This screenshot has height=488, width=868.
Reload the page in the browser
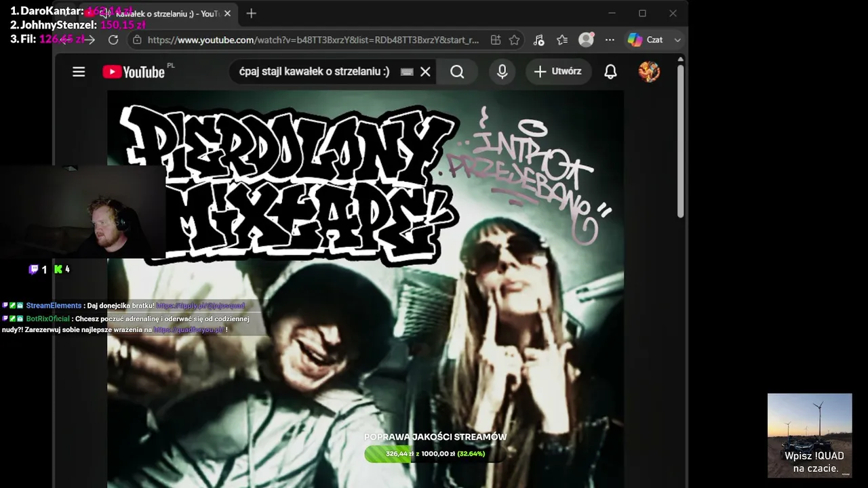point(113,40)
